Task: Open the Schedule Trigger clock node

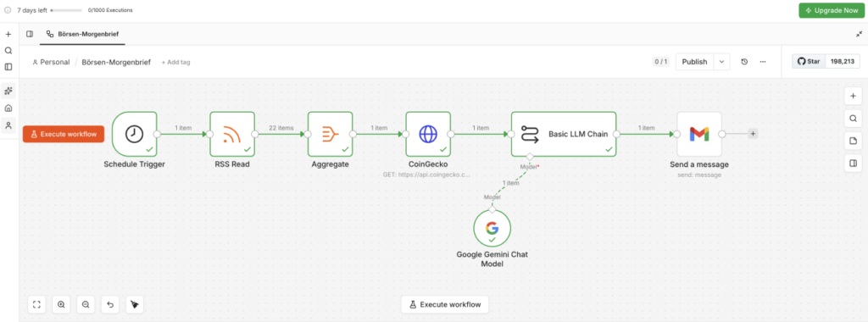Action: point(135,134)
